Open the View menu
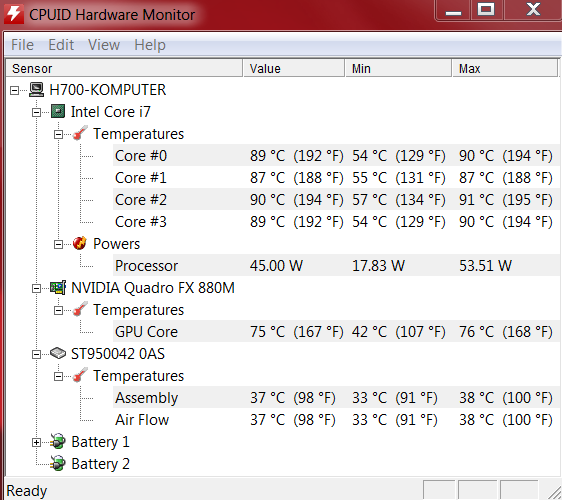This screenshot has width=562, height=500. tap(104, 45)
